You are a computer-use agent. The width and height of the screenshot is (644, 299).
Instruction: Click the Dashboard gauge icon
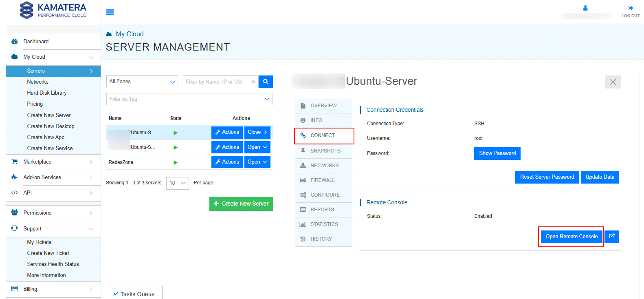pyautogui.click(x=15, y=42)
